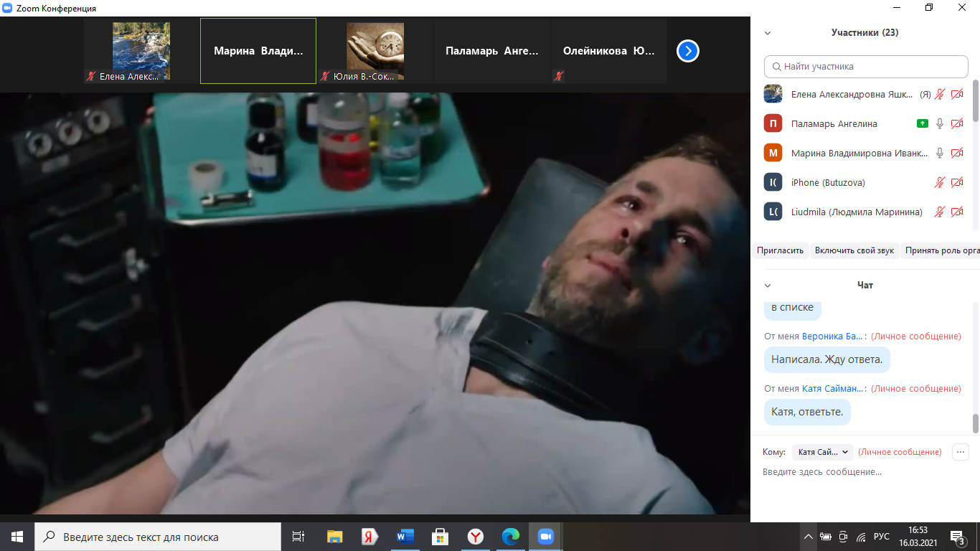The image size is (980, 551).
Task: Open the Кому recipient dropdown Катя Сай...
Action: tap(823, 452)
